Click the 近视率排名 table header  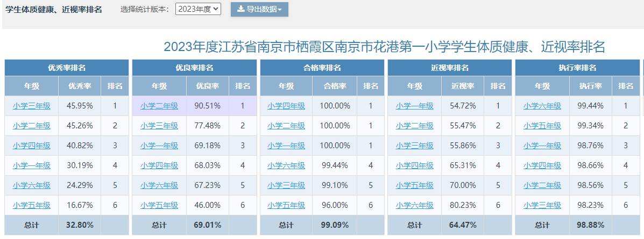pos(450,68)
